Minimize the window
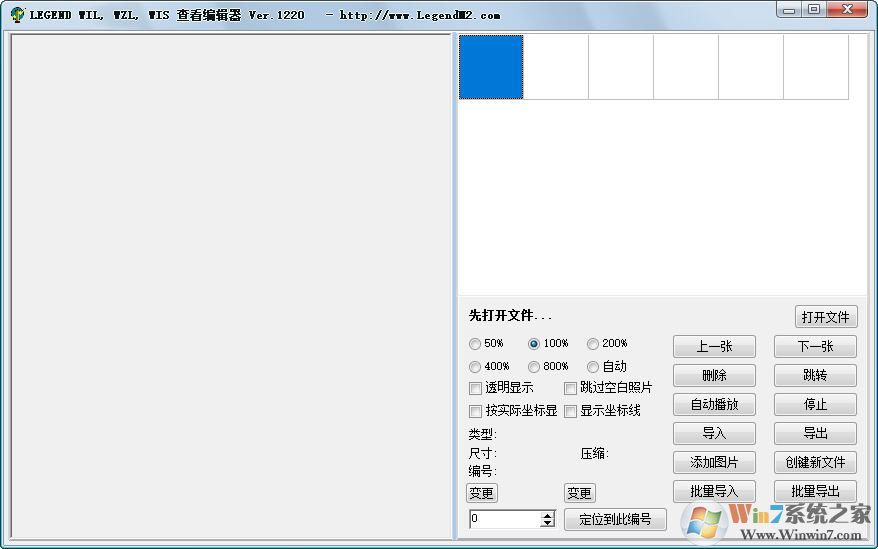This screenshot has width=878, height=549. [x=789, y=10]
